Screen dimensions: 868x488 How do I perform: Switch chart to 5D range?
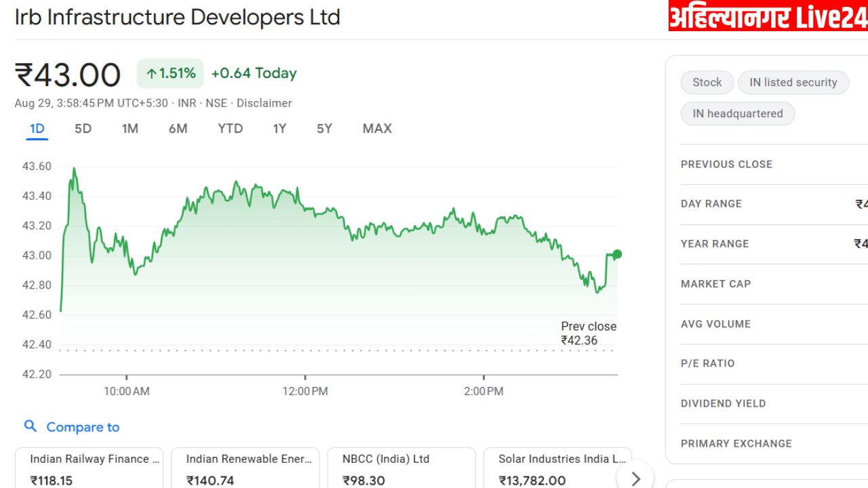83,129
